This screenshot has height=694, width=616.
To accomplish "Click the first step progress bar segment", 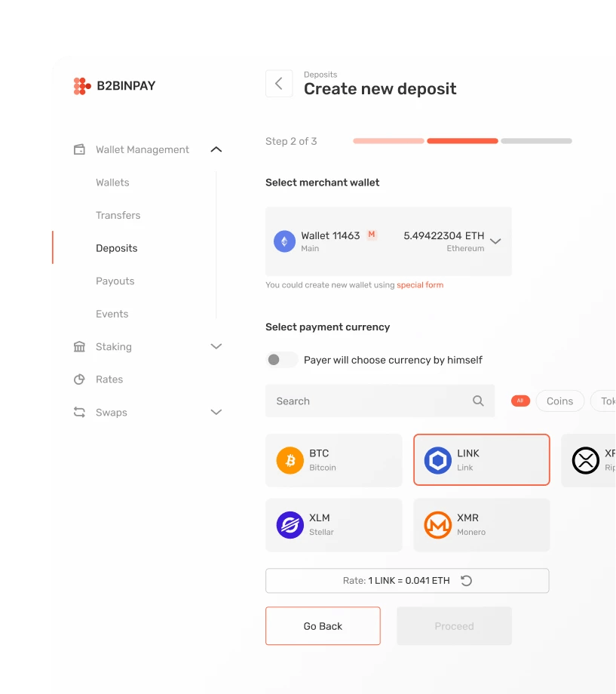I will click(388, 141).
